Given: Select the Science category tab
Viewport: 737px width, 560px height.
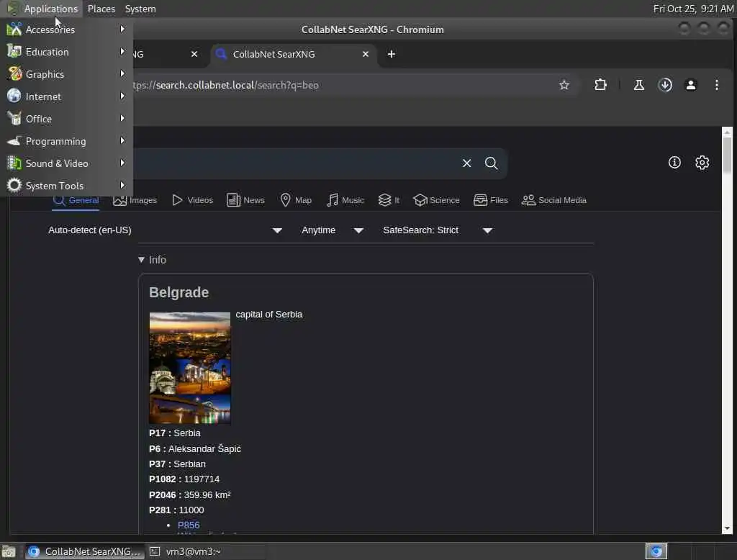Looking at the screenshot, I should pyautogui.click(x=436, y=200).
